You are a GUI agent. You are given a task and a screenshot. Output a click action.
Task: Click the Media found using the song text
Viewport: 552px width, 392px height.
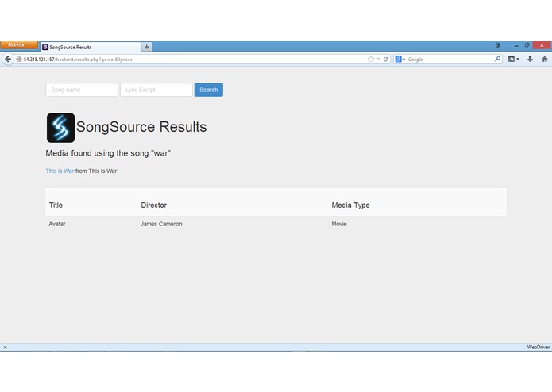pos(108,153)
